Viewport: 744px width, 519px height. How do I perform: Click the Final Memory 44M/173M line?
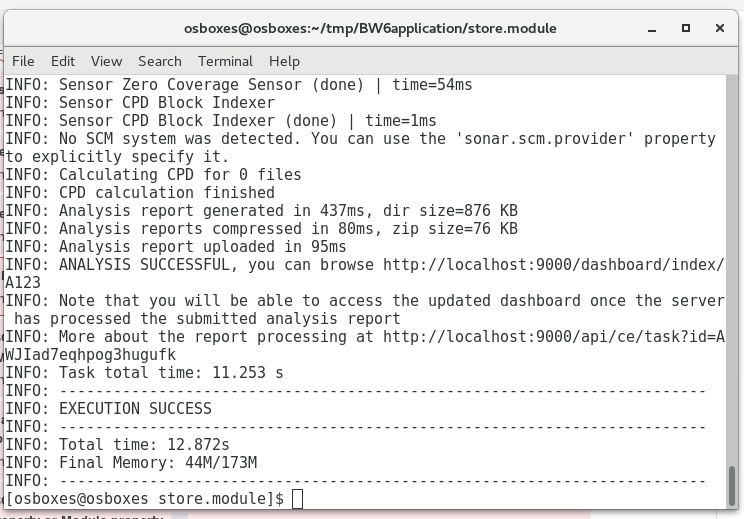131,463
